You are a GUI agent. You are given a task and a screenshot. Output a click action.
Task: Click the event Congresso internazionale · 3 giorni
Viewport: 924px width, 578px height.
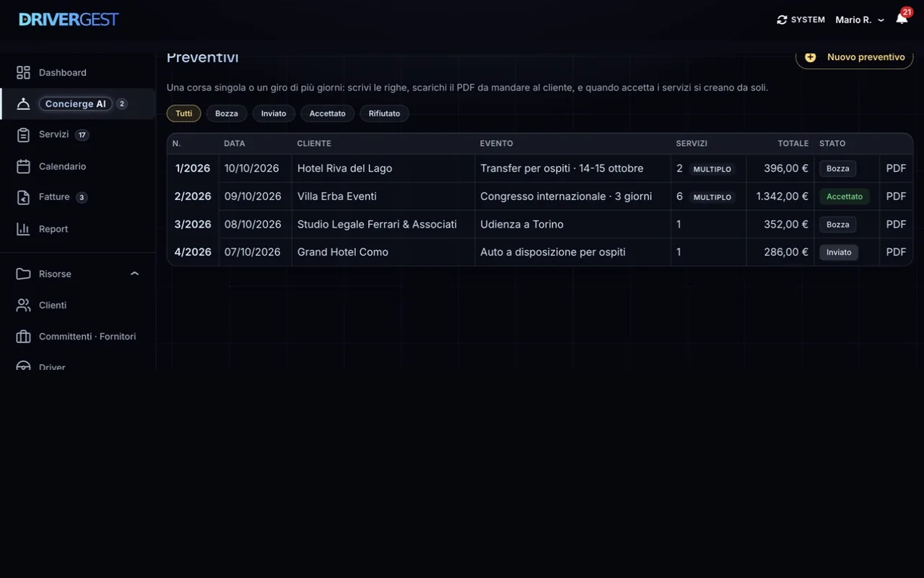(x=566, y=197)
